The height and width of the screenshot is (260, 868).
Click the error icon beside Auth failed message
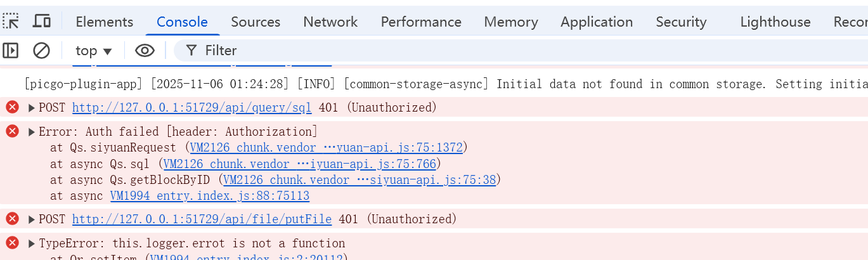12,131
